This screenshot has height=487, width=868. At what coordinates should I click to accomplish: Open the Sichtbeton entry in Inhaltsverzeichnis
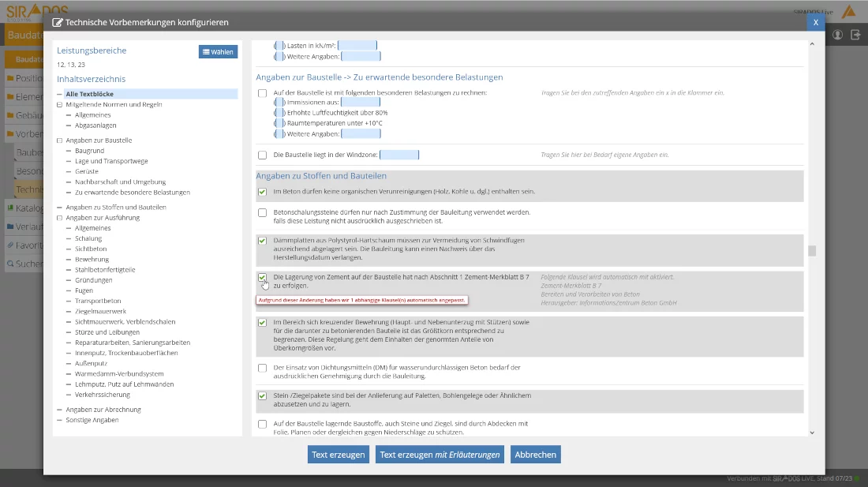(91, 249)
